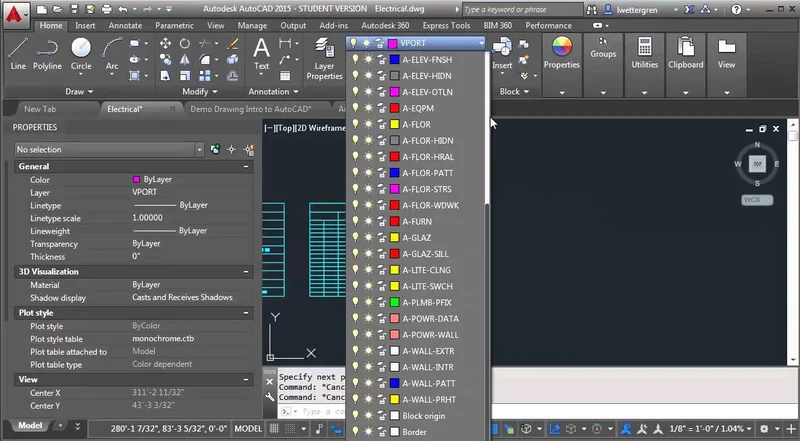Select the Line tool

[x=18, y=53]
